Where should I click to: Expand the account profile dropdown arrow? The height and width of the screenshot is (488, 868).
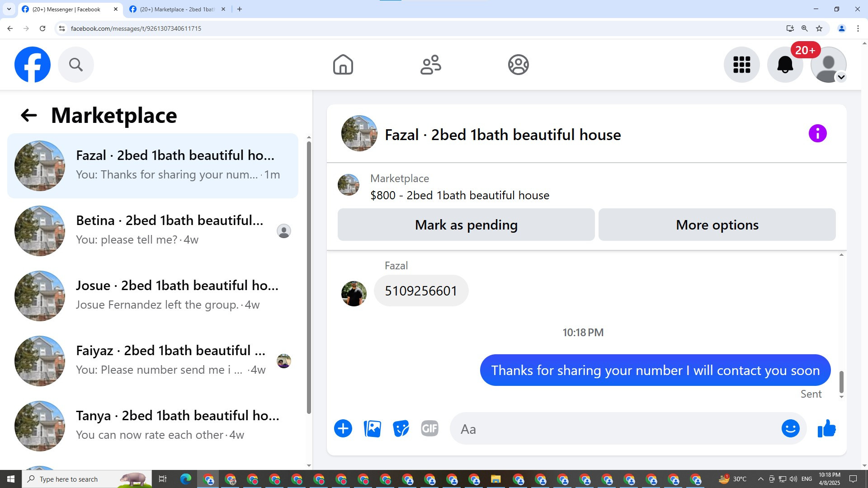[841, 77]
